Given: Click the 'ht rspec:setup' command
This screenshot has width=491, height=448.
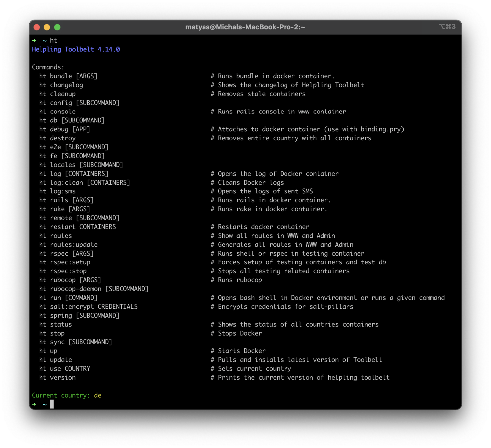Looking at the screenshot, I should pos(65,262).
